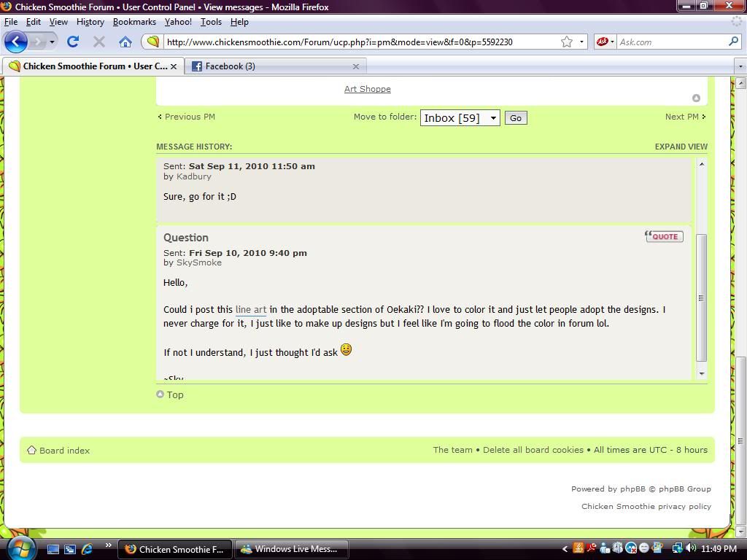Open the Move to folder Inbox dropdown
The height and width of the screenshot is (560, 747).
click(460, 117)
